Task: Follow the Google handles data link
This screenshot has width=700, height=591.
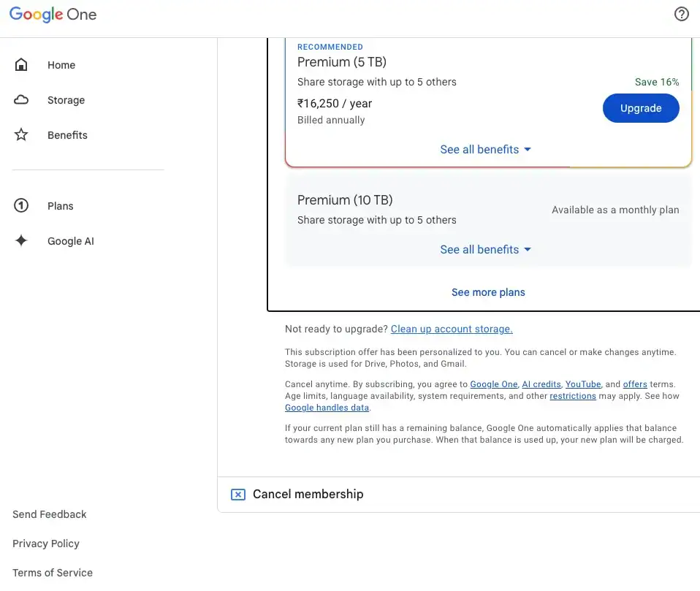Action: [327, 408]
